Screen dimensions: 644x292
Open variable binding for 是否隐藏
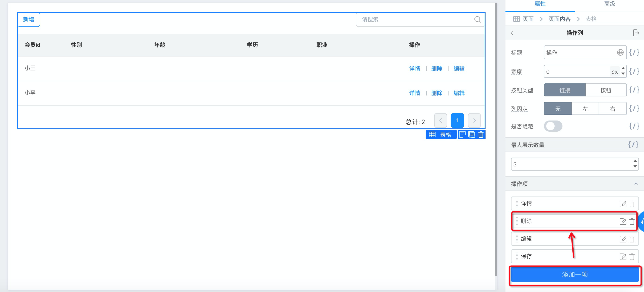tap(634, 126)
